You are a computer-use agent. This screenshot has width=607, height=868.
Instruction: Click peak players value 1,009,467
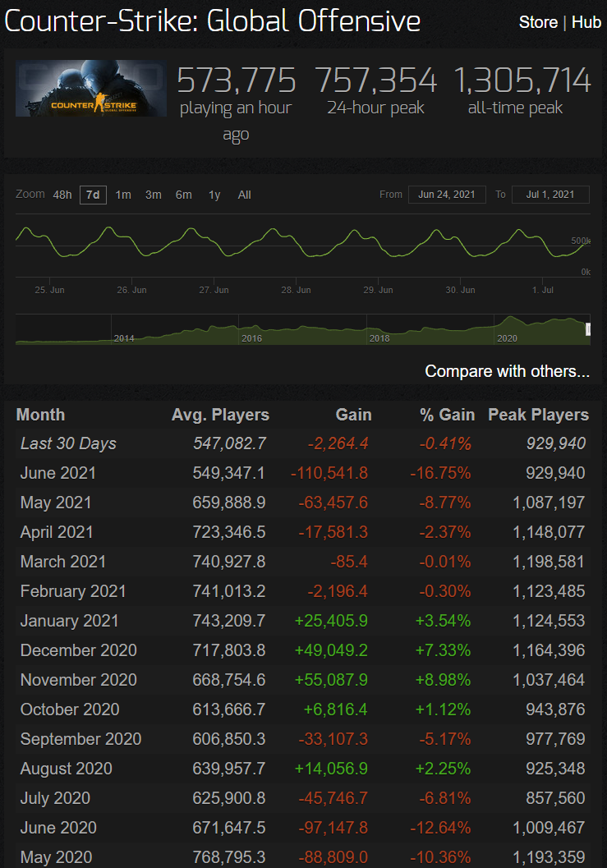point(549,828)
